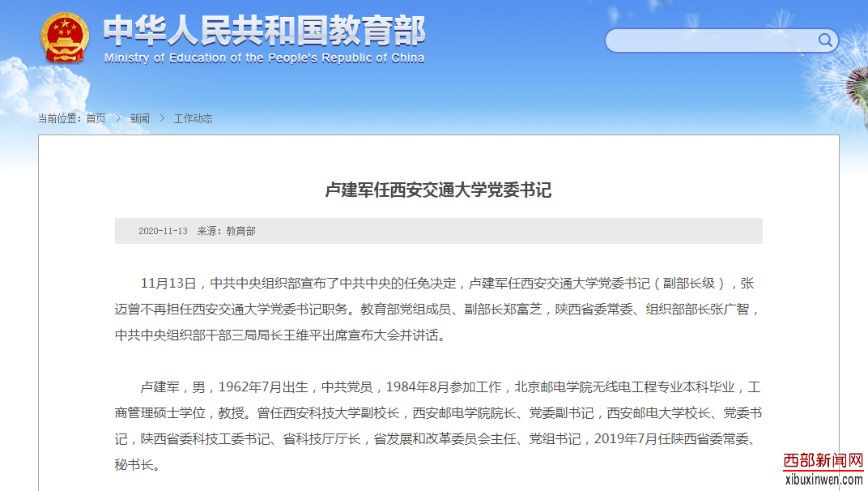Click the red 西部新闻网 watermark logo
Screen dimensions: 868x491
tap(823, 461)
